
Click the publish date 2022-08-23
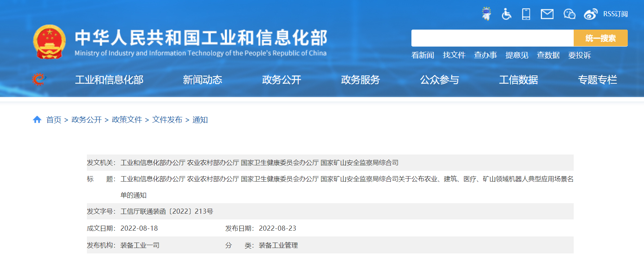[278, 228]
